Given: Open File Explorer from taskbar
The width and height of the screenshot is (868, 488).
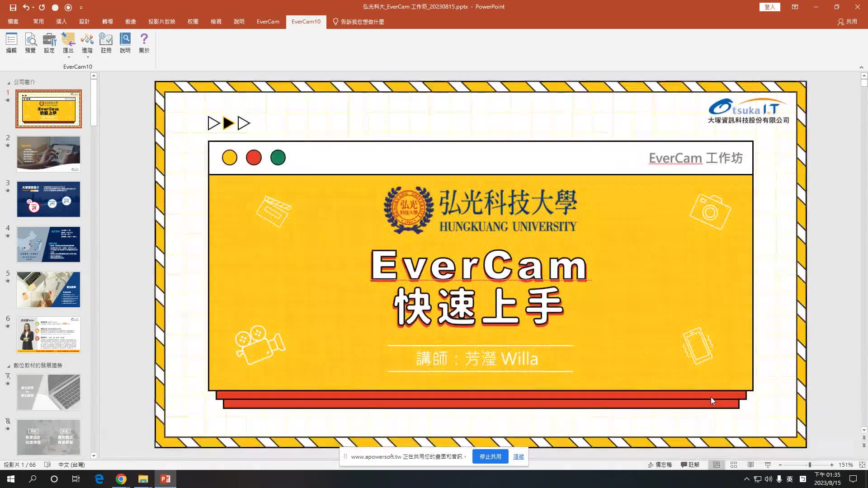Looking at the screenshot, I should [143, 479].
